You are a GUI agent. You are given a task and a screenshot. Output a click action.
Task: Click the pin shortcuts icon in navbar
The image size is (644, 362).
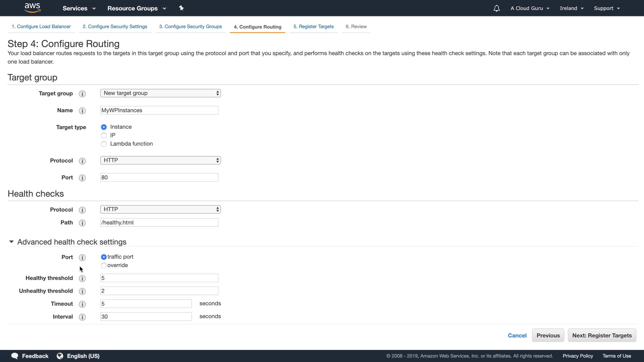[181, 8]
